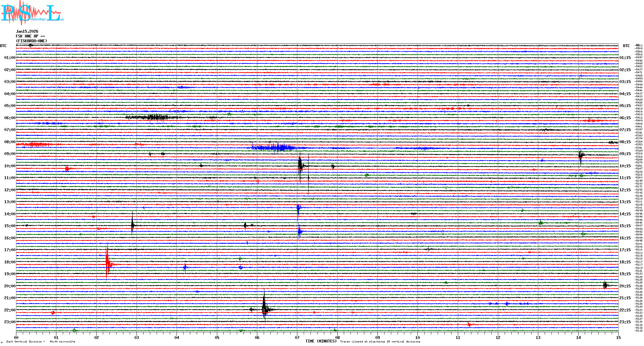Viewport: 644px width, 346px height.
Task: Select the 23:00 hour label on left
Action: (10, 322)
